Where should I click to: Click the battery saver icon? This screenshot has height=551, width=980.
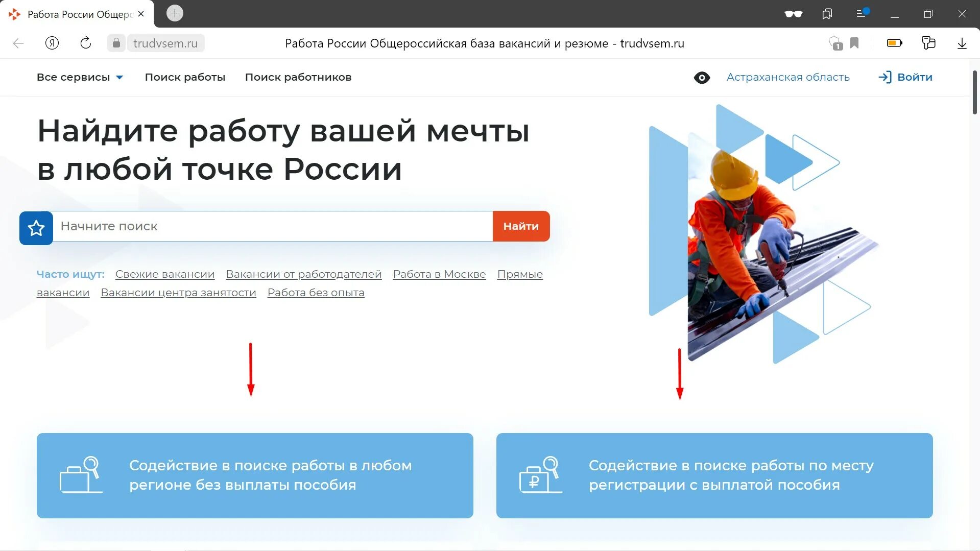(x=895, y=43)
